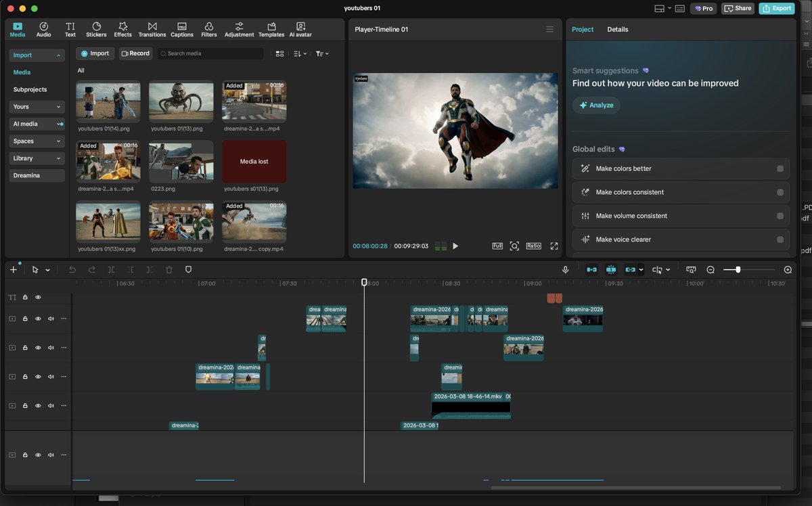Click the microphone voiceover record icon
This screenshot has height=506, width=812.
click(565, 269)
